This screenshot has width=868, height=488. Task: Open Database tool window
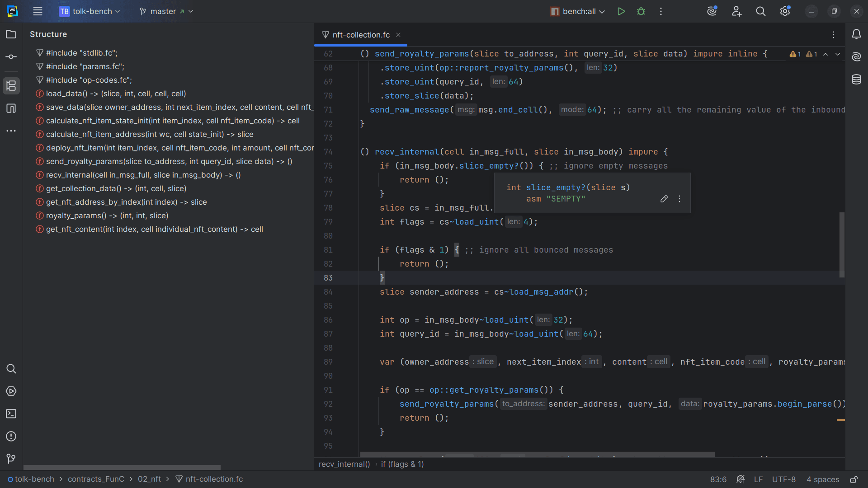click(x=857, y=80)
